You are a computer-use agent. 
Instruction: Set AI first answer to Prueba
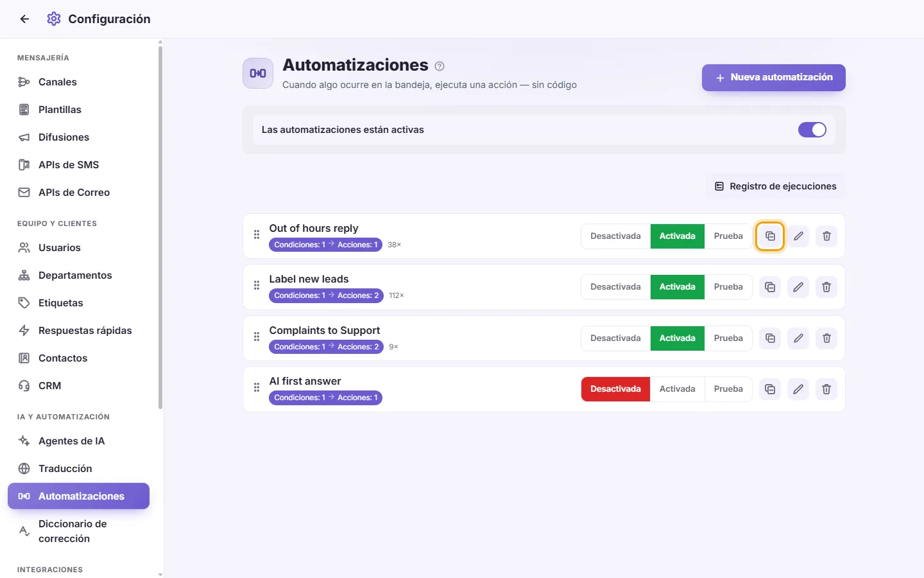pos(728,389)
